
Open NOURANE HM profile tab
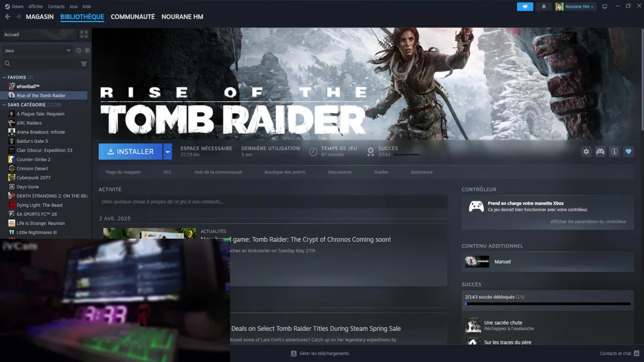click(x=182, y=17)
